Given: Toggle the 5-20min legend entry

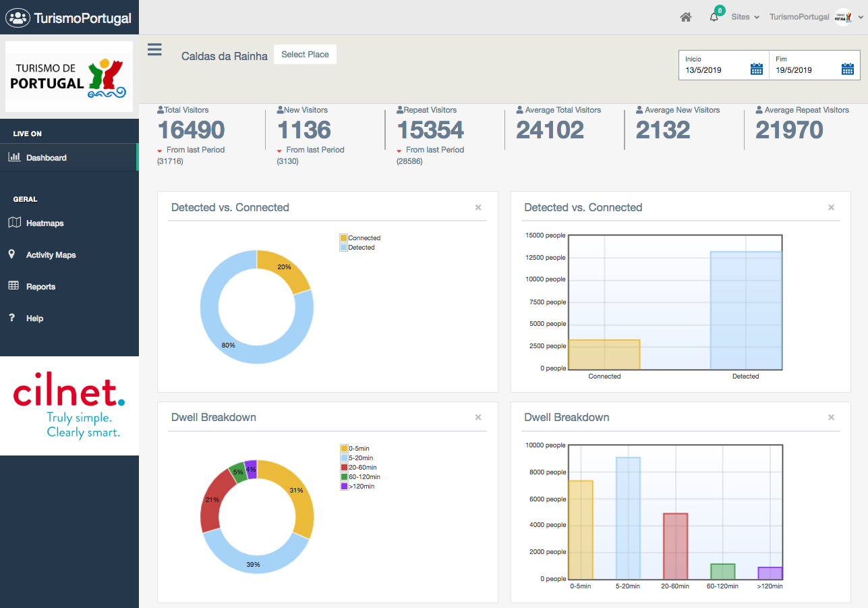Looking at the screenshot, I should 355,458.
